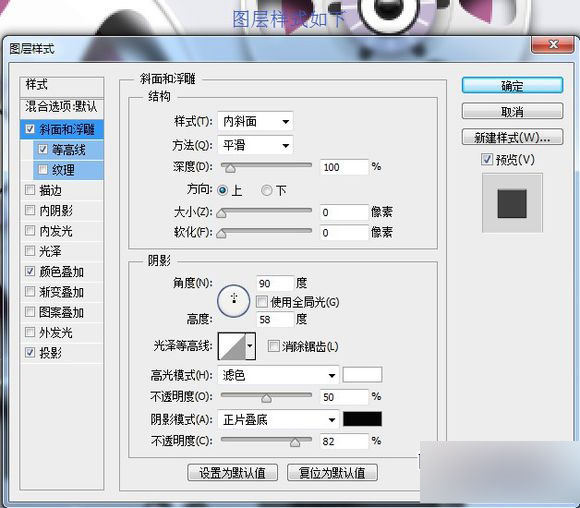580x508 pixels.
Task: Open the white highlight color swatch
Action: [x=362, y=374]
